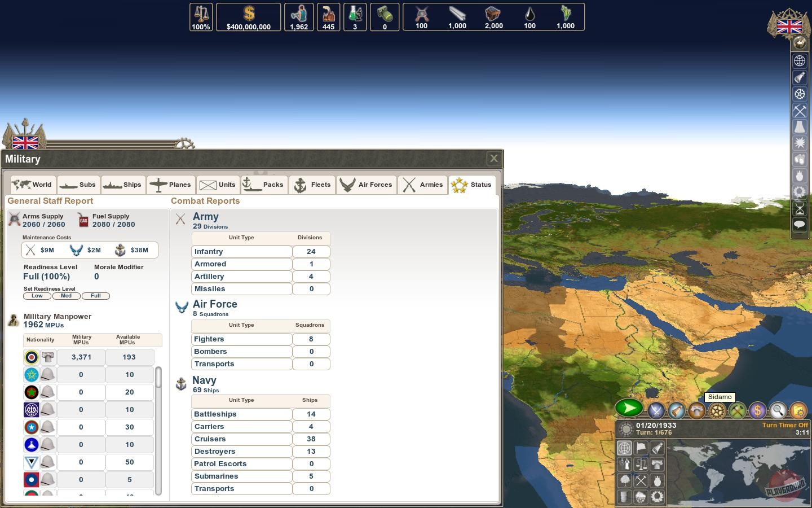Click the binoculars icon in right sidebar
Viewport: 812px width, 508px height.
pyautogui.click(x=800, y=159)
